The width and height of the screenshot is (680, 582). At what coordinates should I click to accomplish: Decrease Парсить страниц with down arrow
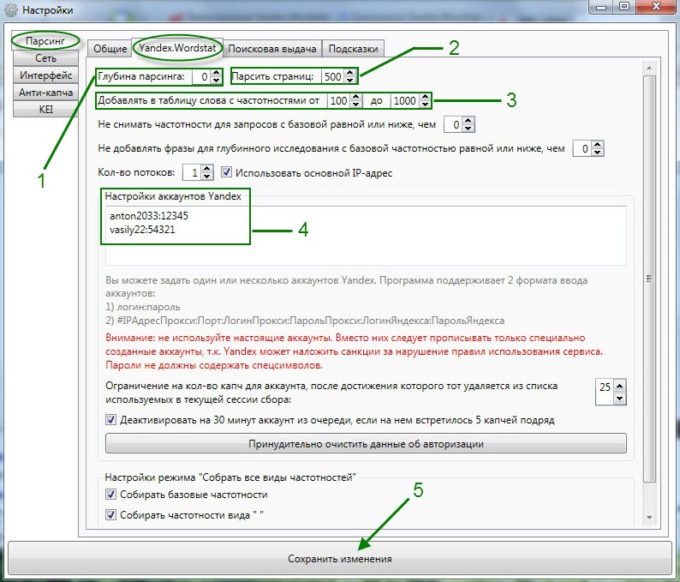[x=350, y=80]
